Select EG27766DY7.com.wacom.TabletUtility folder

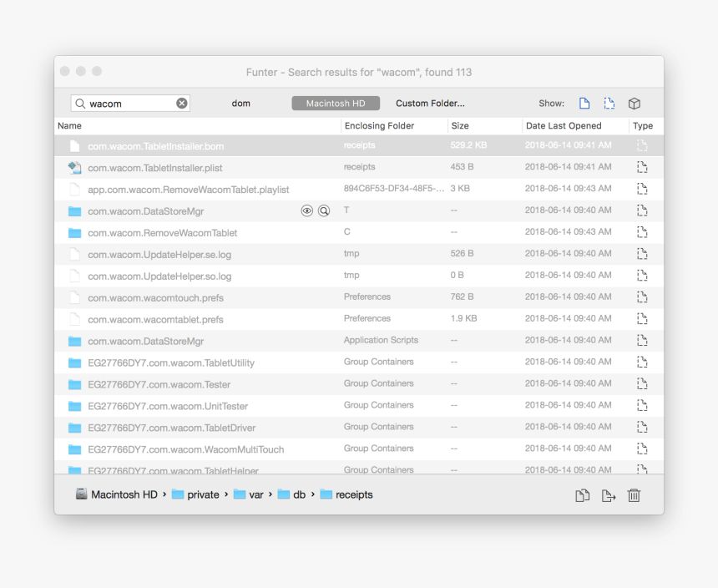coord(359,362)
